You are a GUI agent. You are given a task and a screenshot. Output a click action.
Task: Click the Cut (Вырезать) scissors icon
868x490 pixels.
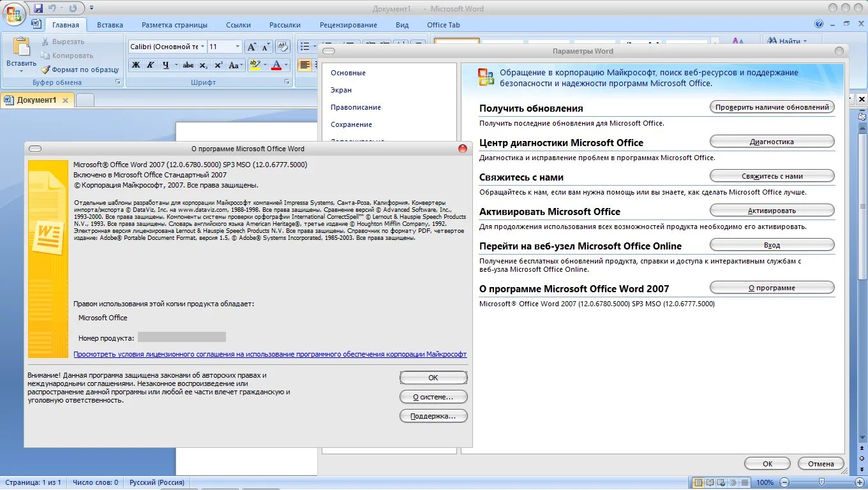point(45,41)
